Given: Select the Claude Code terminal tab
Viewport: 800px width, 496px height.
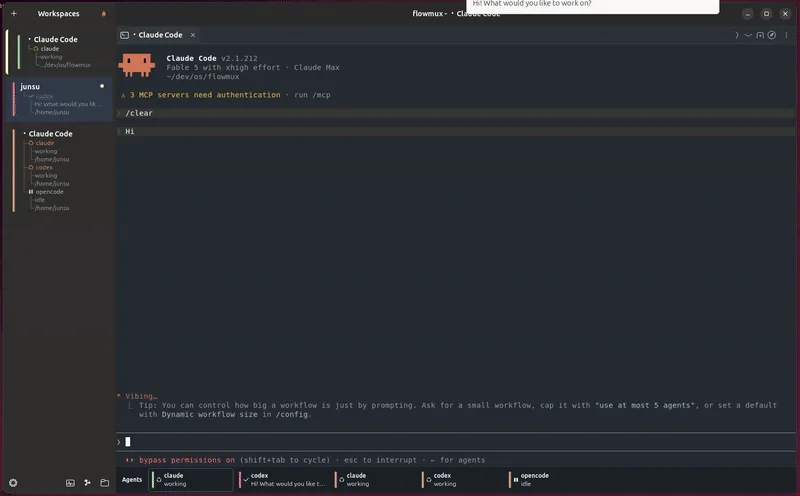Looking at the screenshot, I should 159,35.
